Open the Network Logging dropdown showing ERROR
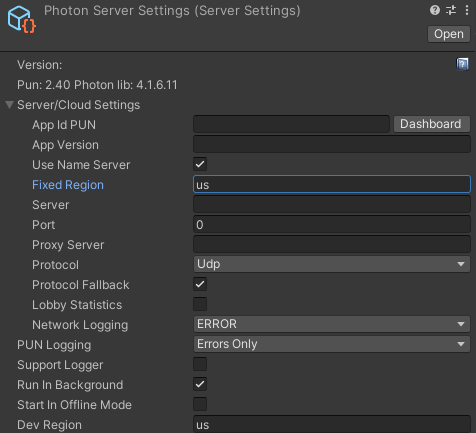Viewport: 476px width, 433px height. click(x=332, y=324)
